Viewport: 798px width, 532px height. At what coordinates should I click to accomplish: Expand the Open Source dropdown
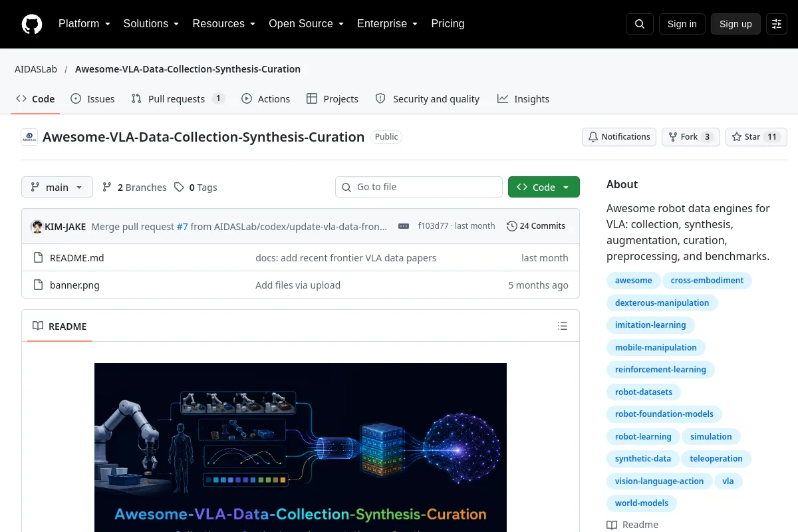[306, 24]
